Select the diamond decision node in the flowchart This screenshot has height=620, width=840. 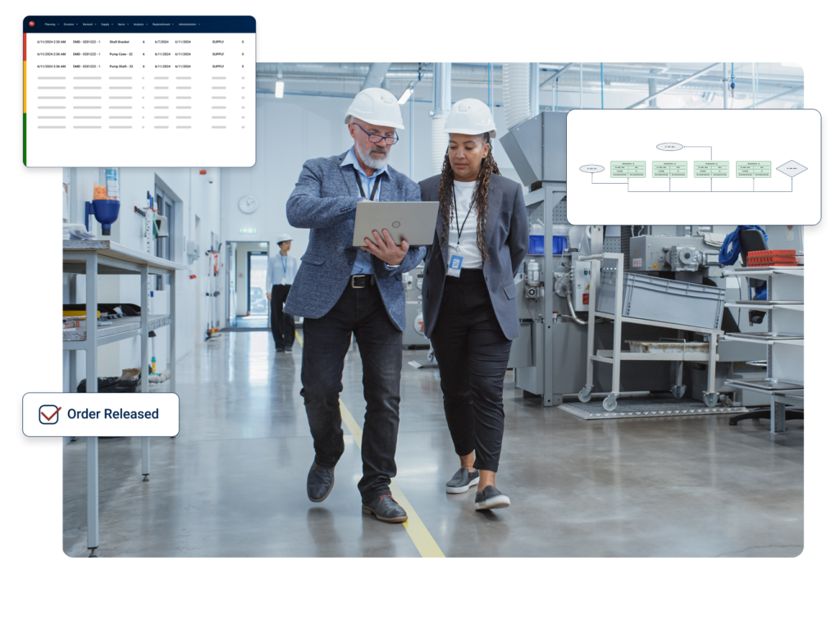pyautogui.click(x=792, y=169)
